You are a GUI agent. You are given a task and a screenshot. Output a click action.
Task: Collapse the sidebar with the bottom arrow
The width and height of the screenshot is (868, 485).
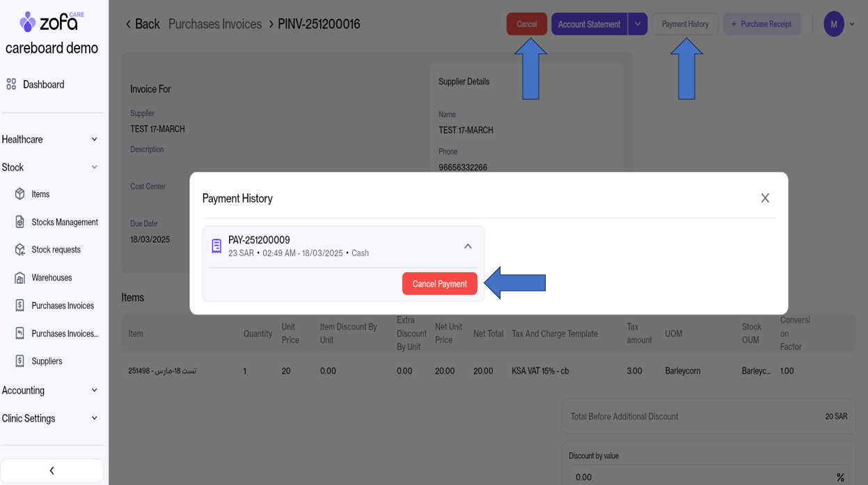[52, 470]
